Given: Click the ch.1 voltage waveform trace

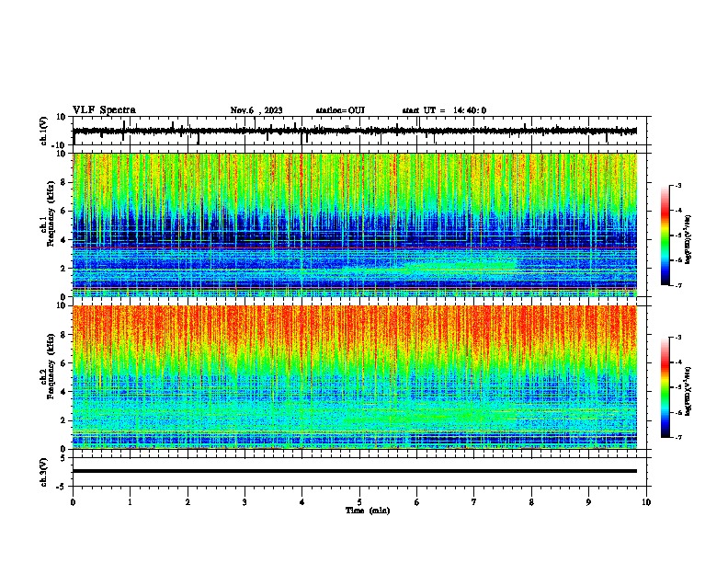Looking at the screenshot, I should tap(355, 131).
